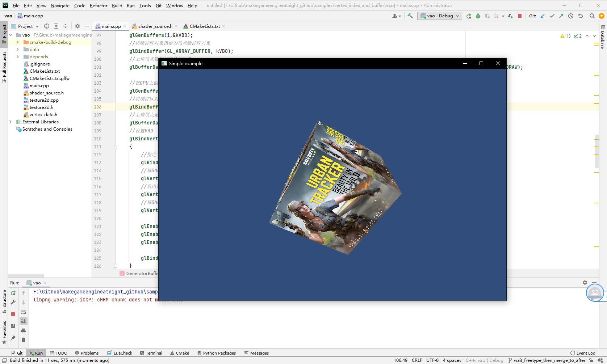Image resolution: width=607 pixels, height=364 pixels.
Task: Toggle Pull Requests side tool window
Action: point(4,67)
